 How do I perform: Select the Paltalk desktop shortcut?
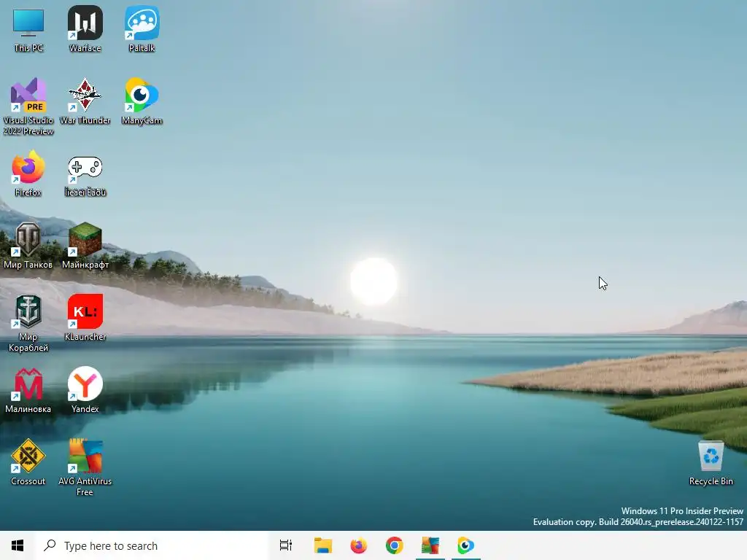[x=142, y=30]
